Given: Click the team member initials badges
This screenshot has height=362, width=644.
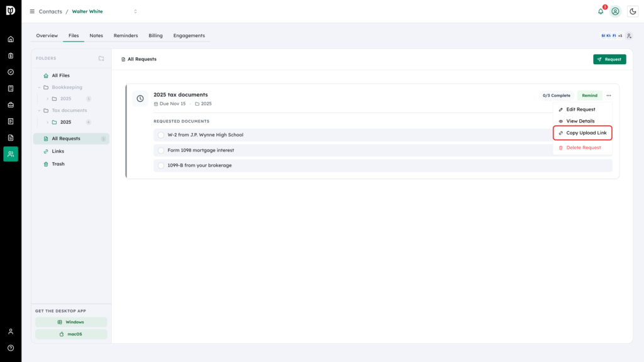Looking at the screenshot, I should click(x=611, y=36).
